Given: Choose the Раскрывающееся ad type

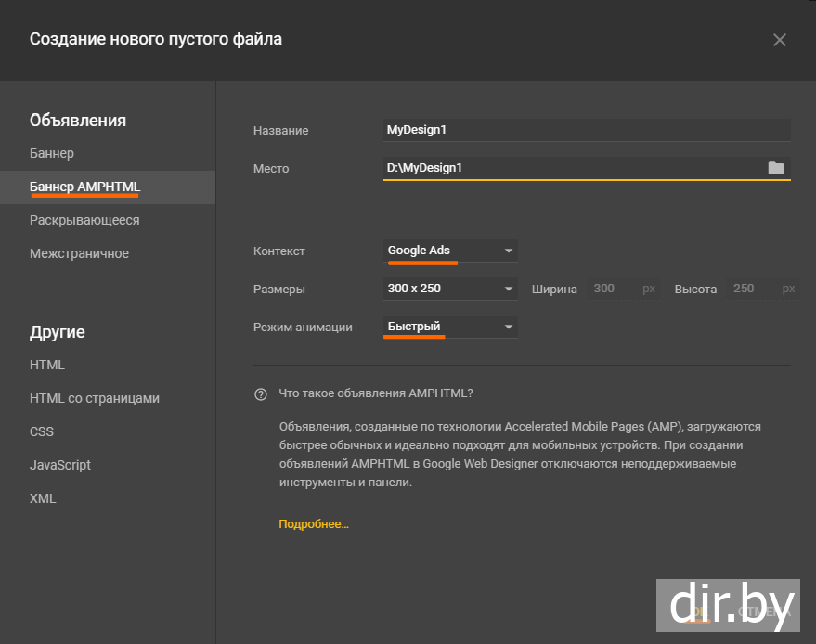Looking at the screenshot, I should pyautogui.click(x=84, y=220).
